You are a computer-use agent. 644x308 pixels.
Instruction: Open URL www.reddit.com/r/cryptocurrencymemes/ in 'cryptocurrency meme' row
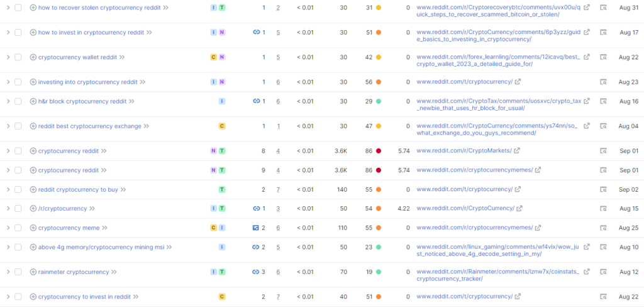coord(475,228)
